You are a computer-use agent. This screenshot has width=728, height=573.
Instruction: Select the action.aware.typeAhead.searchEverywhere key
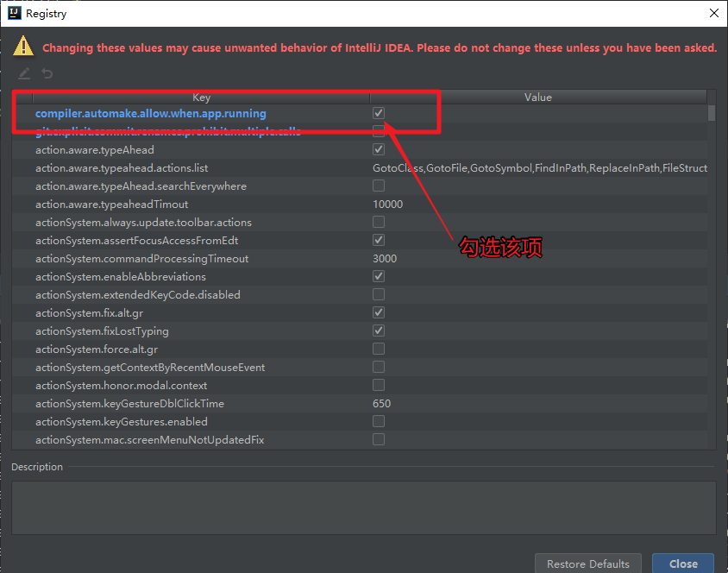coord(141,186)
